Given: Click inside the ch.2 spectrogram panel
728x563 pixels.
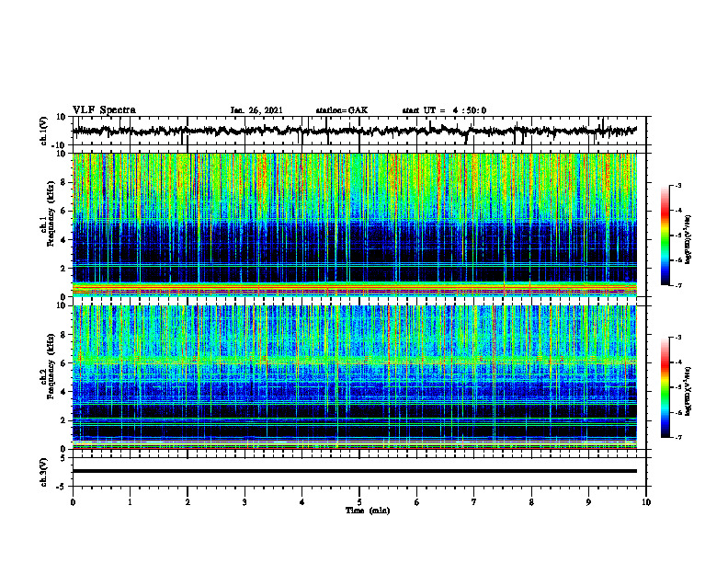Looking at the screenshot, I should coord(355,377).
